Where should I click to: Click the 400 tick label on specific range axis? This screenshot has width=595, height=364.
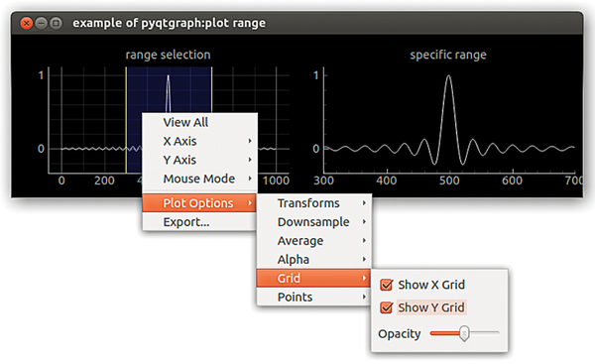[387, 181]
